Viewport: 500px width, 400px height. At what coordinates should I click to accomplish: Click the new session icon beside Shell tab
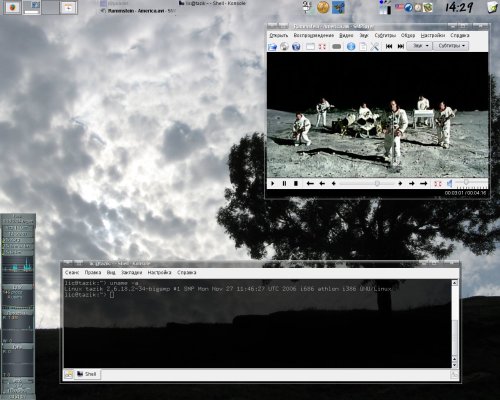68,374
